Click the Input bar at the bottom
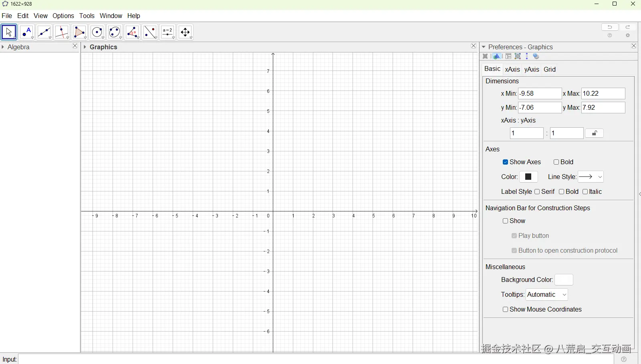This screenshot has width=641, height=364. pos(316,359)
